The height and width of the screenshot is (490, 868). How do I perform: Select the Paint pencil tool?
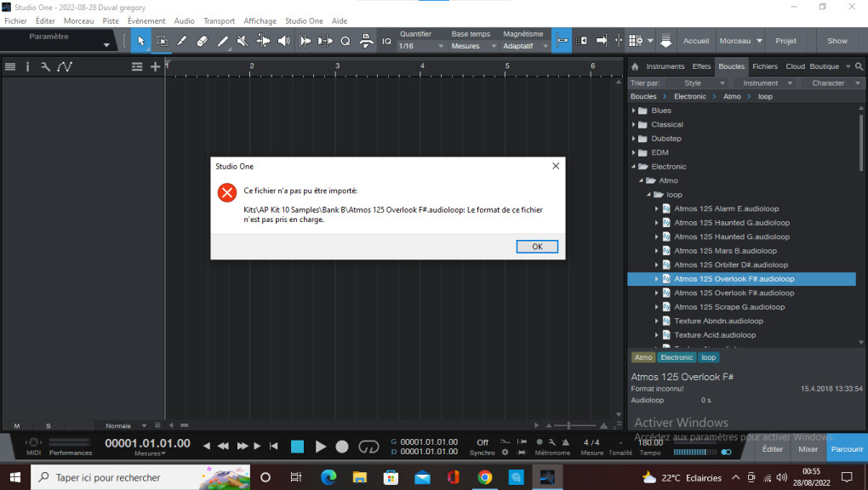click(x=223, y=41)
